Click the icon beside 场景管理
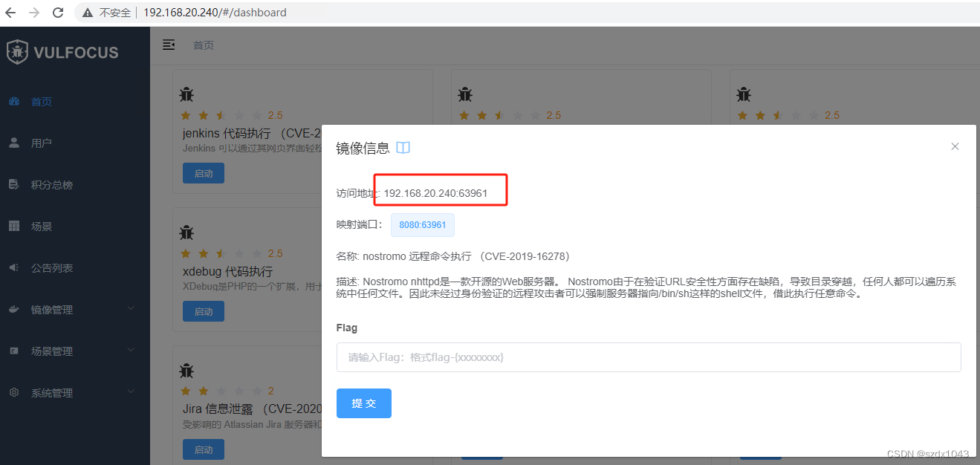Screen dimensions: 980x465 (14, 351)
